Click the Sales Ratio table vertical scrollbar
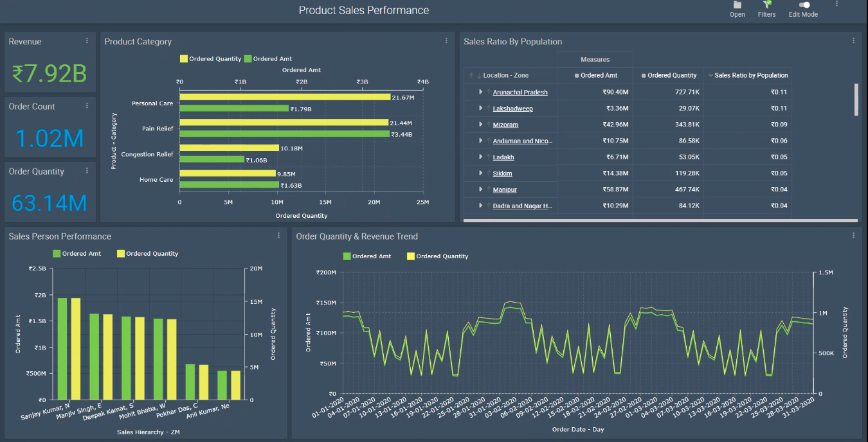Viewport: 868px width, 442px height. point(856,100)
